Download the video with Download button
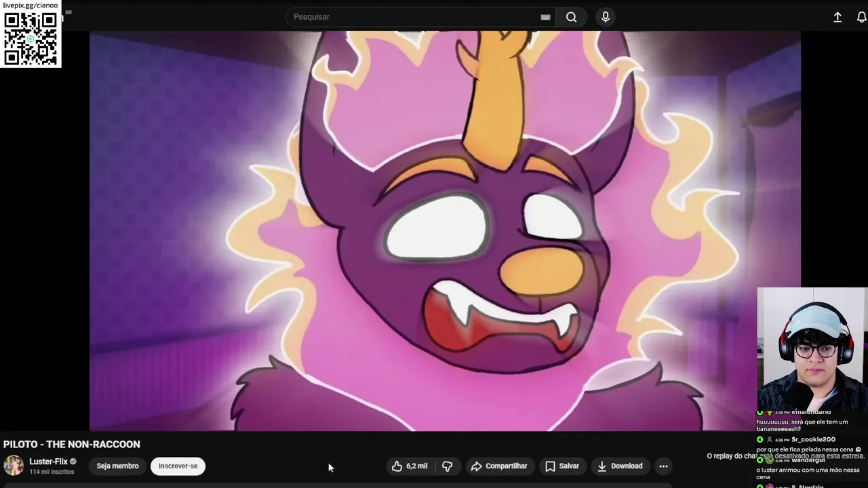868x488 pixels. pos(620,466)
